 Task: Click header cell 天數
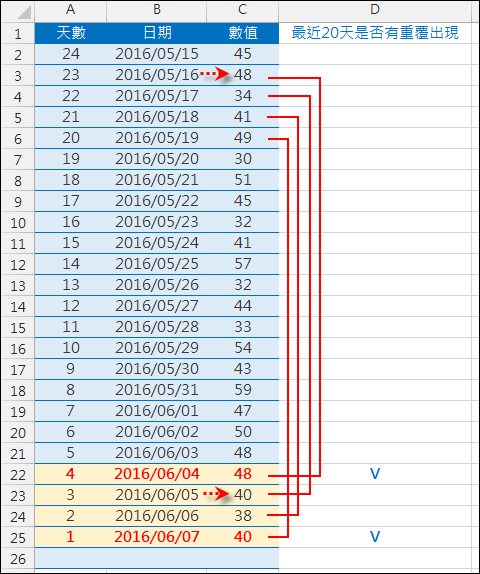(x=71, y=33)
